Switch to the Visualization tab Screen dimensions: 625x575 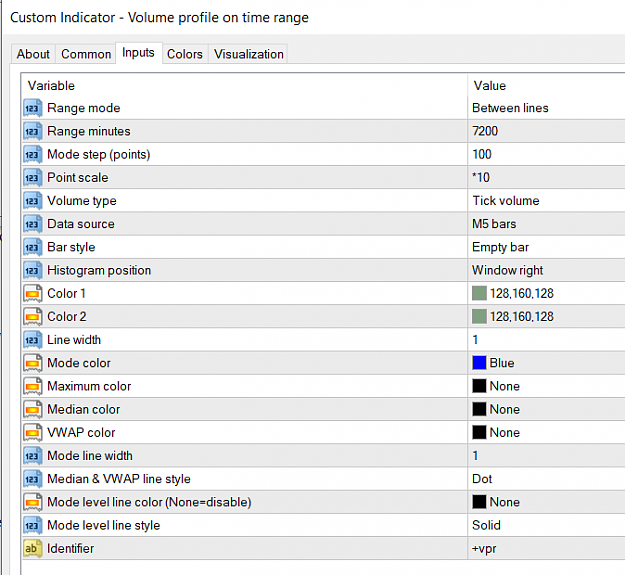tap(248, 54)
